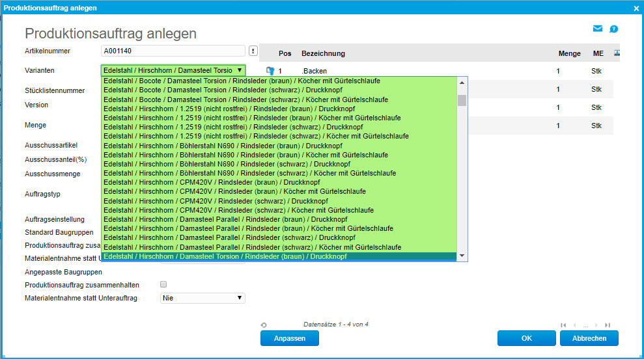Screen dimensions: 644x359
Task: Jump to the last page of records
Action: click(x=608, y=325)
